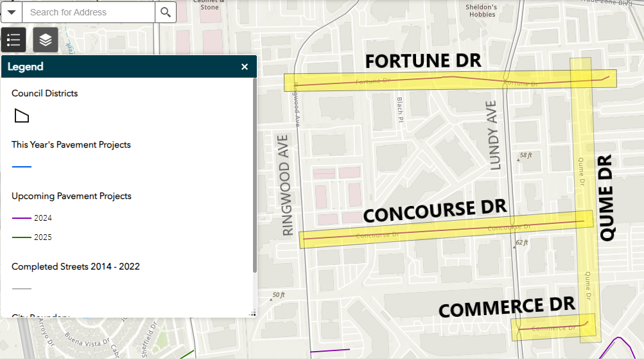The width and height of the screenshot is (644, 360).
Task: Click the bold CONCOURSE DR annotation
Action: coord(435,211)
